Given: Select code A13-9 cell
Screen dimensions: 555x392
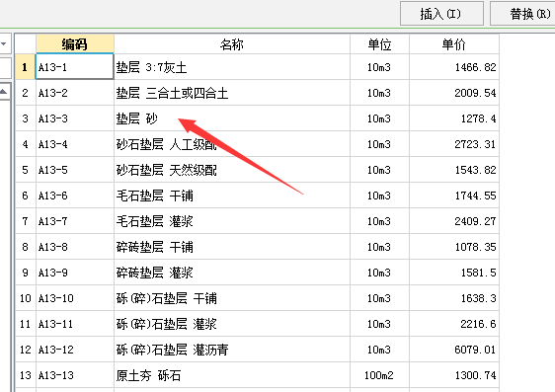Looking at the screenshot, I should click(x=75, y=273).
